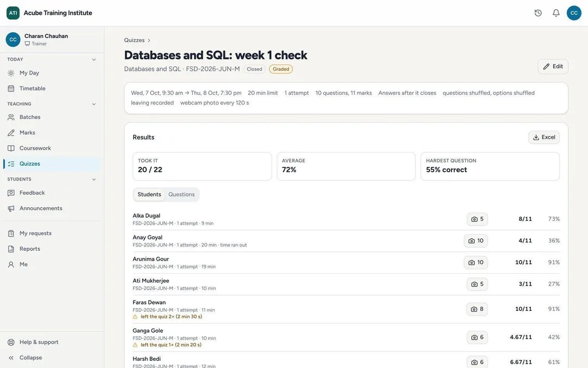Open Ganga Gole's webcam photos badge
588x368 pixels.
click(x=477, y=337)
